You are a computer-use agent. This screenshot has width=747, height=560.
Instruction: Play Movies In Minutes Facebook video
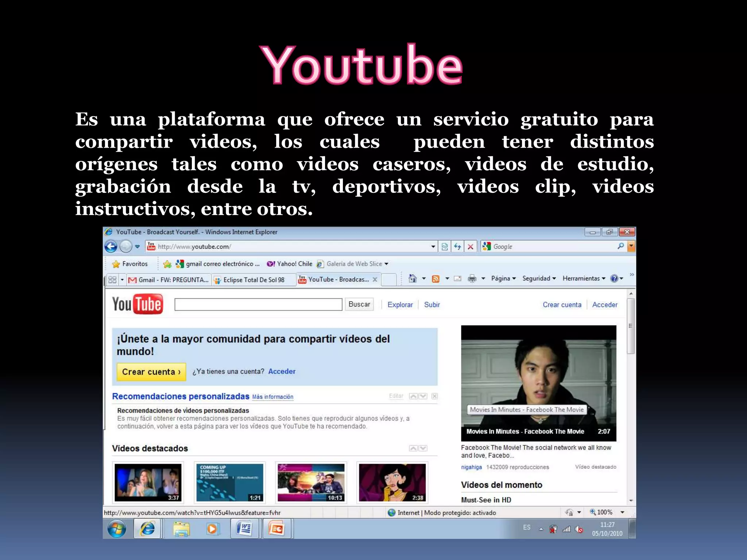(x=538, y=383)
